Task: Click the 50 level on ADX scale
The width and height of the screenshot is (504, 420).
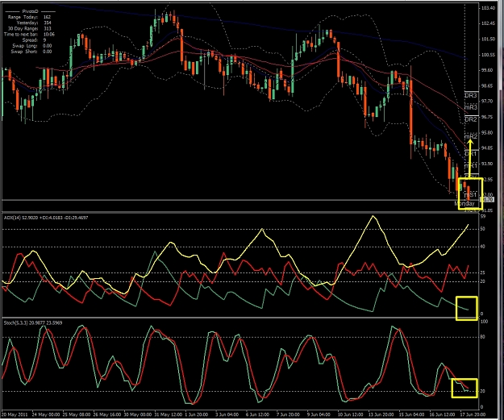Action: tap(482, 229)
